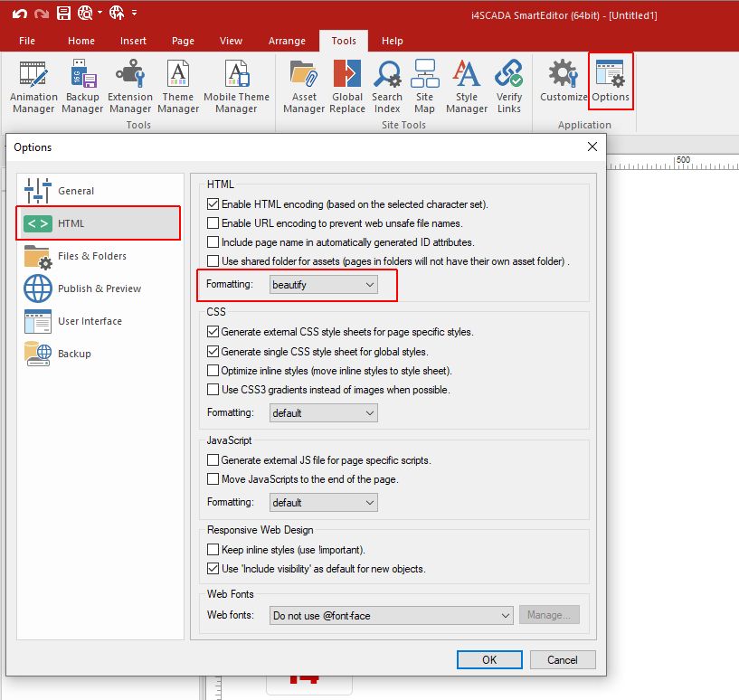Open the Asset Manager
The image size is (739, 700).
[304, 86]
